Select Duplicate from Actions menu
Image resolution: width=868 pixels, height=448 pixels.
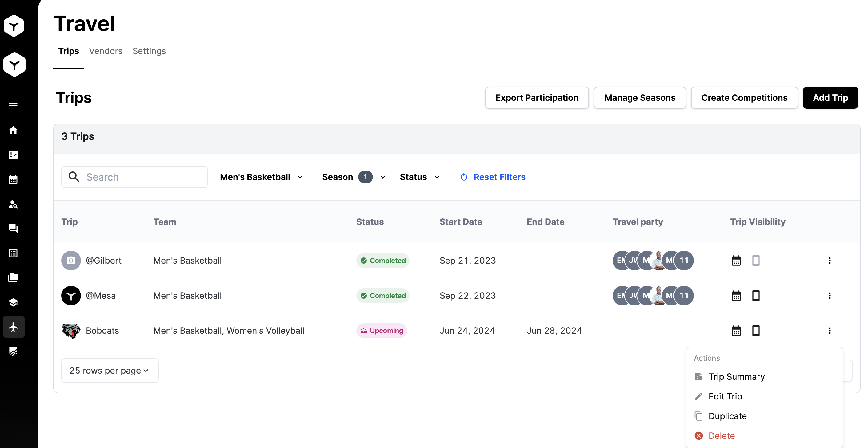coord(727,416)
